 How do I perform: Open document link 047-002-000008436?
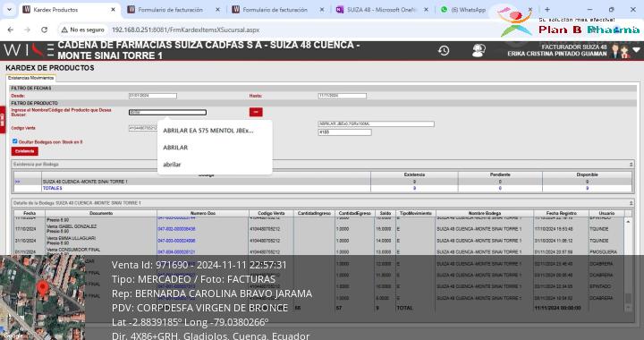176,229
